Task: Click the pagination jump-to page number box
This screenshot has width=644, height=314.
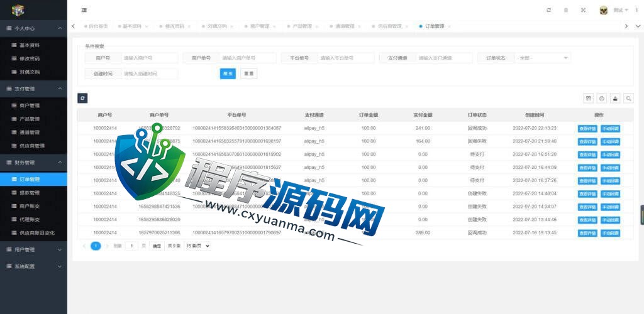Action: pos(131,246)
